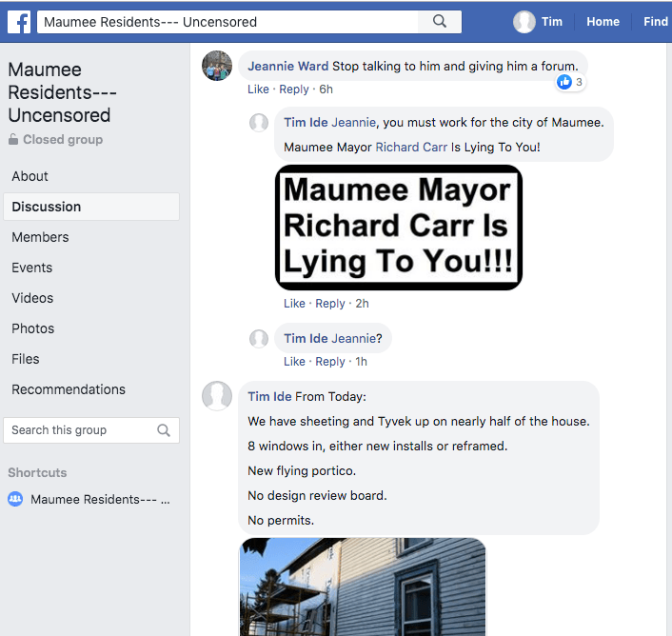
Task: Click the Facebook logo icon
Action: (18, 21)
